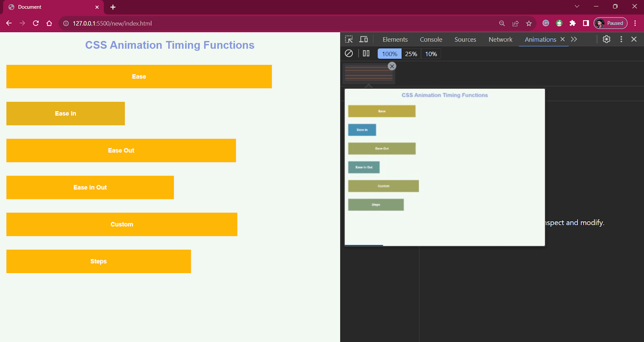Switch to the Sources tab
Screen dimensions: 644x342
tap(465, 39)
